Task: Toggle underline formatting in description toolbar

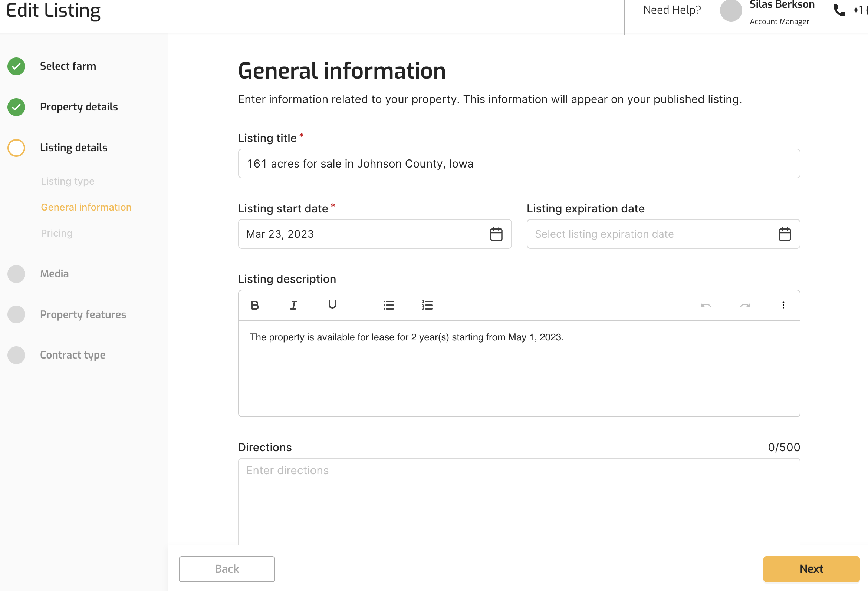Action: (x=332, y=306)
